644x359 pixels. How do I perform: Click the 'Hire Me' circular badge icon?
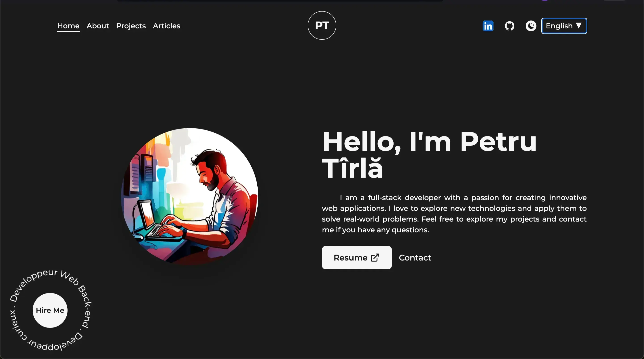click(50, 310)
